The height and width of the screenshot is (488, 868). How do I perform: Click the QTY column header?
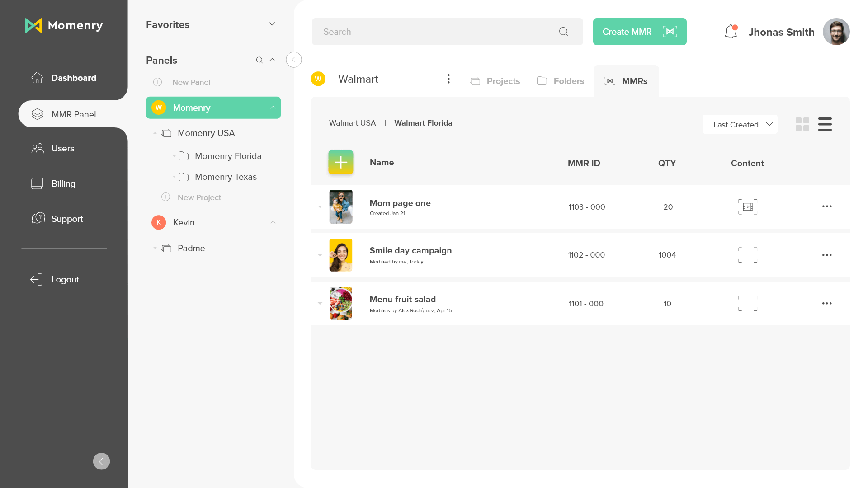click(x=667, y=163)
